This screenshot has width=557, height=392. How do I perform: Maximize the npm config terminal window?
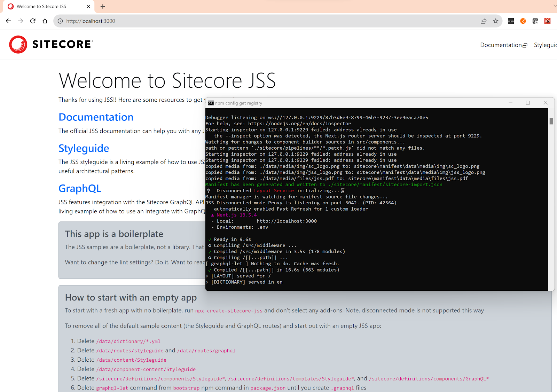pyautogui.click(x=528, y=103)
